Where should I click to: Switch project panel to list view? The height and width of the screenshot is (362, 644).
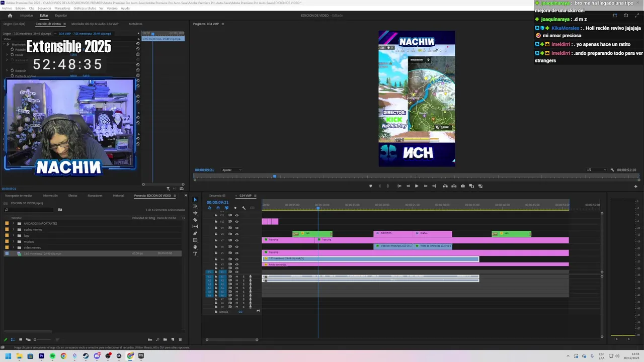click(13, 339)
